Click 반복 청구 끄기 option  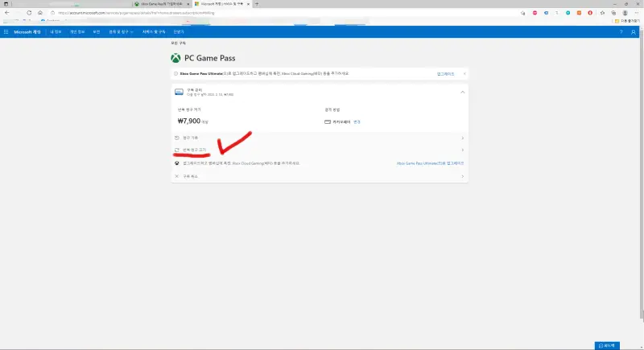(x=194, y=150)
